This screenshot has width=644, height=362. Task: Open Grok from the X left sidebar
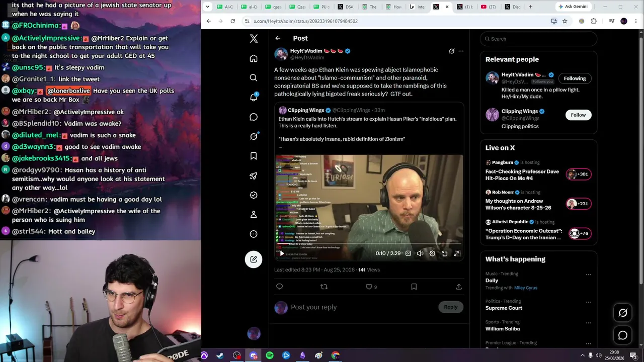254,136
